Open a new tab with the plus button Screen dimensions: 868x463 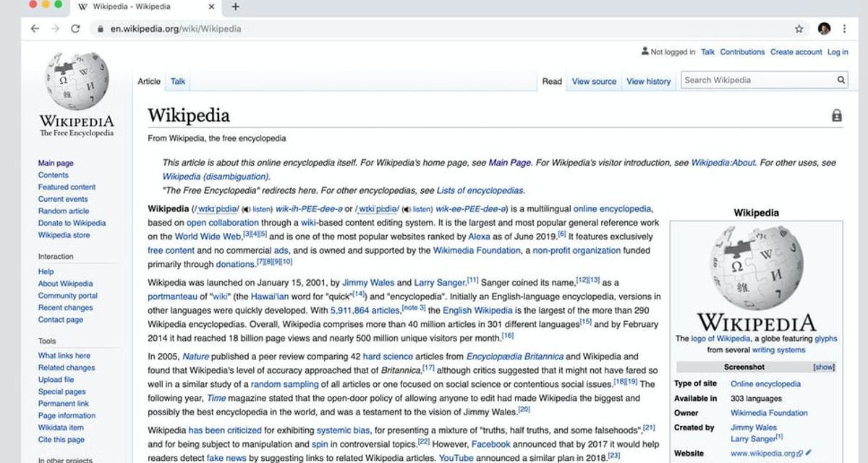pyautogui.click(x=235, y=7)
